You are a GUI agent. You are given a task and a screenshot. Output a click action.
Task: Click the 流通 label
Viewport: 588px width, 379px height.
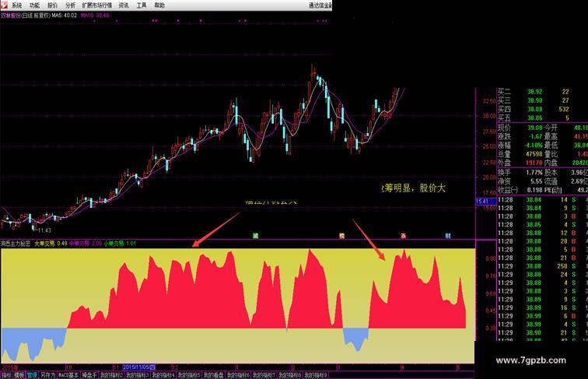click(551, 181)
